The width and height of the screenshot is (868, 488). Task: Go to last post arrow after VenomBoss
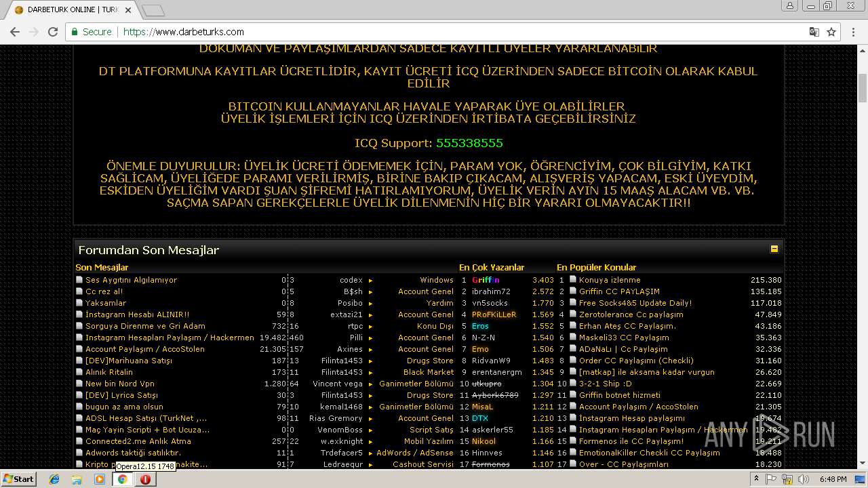coord(370,430)
